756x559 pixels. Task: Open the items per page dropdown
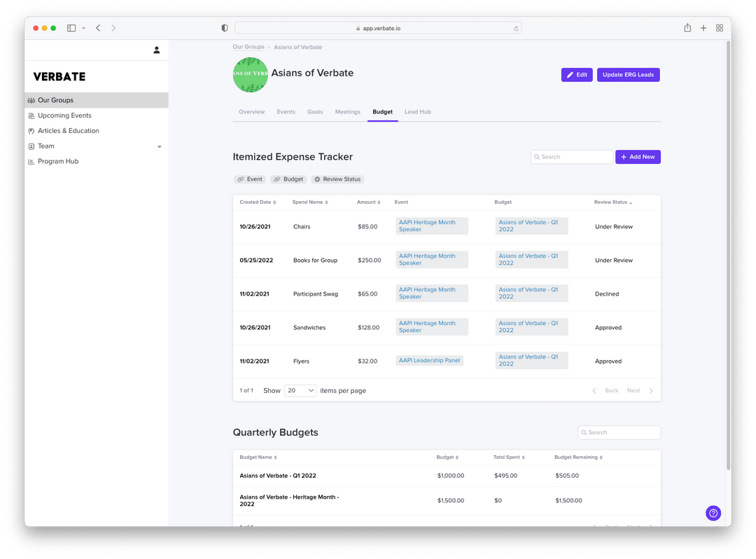click(x=300, y=390)
